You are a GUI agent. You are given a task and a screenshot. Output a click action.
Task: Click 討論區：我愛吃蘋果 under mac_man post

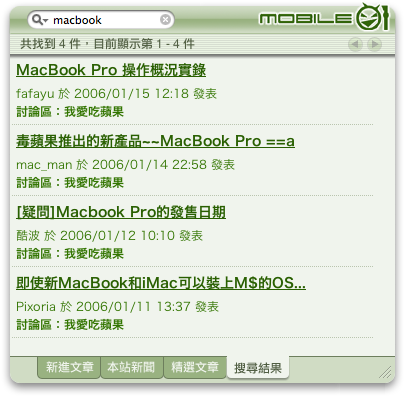(70, 182)
